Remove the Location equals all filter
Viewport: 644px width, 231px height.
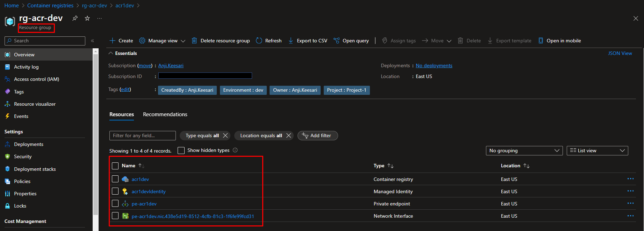tap(288, 135)
